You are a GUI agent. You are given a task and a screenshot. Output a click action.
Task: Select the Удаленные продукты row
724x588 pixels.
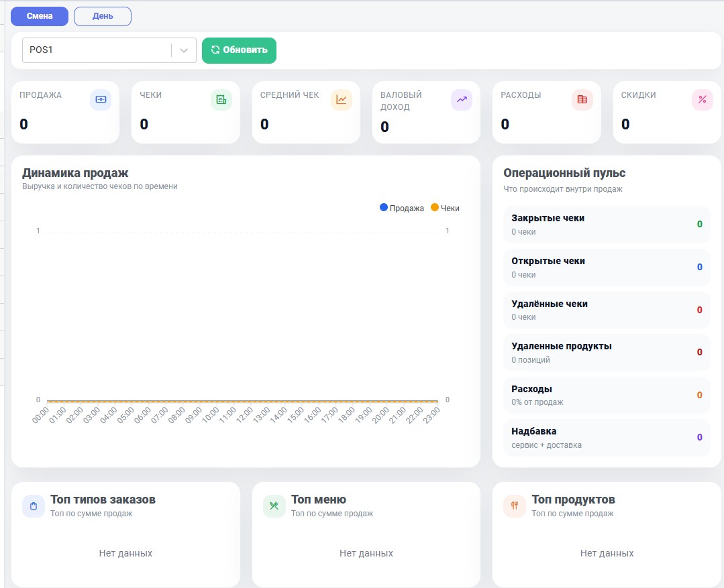[607, 353]
